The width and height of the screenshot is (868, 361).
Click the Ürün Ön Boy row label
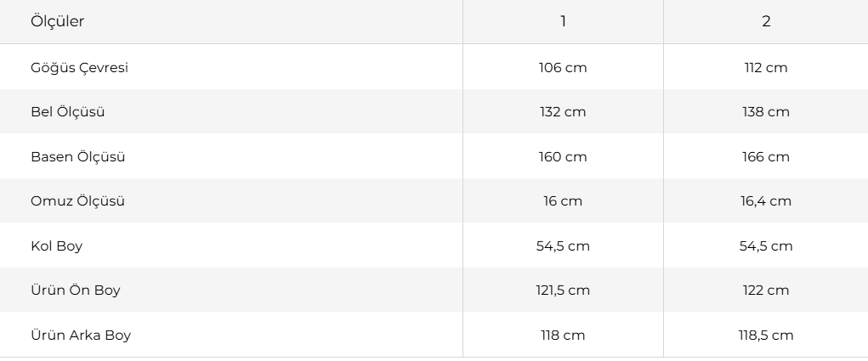coord(76,290)
